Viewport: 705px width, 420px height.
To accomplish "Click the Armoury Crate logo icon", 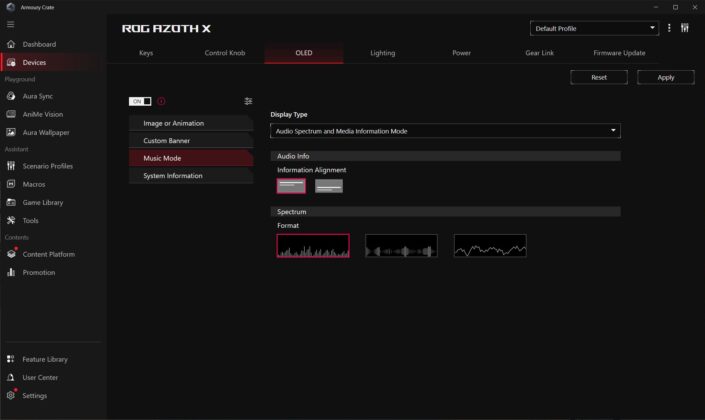I will pos(11,7).
